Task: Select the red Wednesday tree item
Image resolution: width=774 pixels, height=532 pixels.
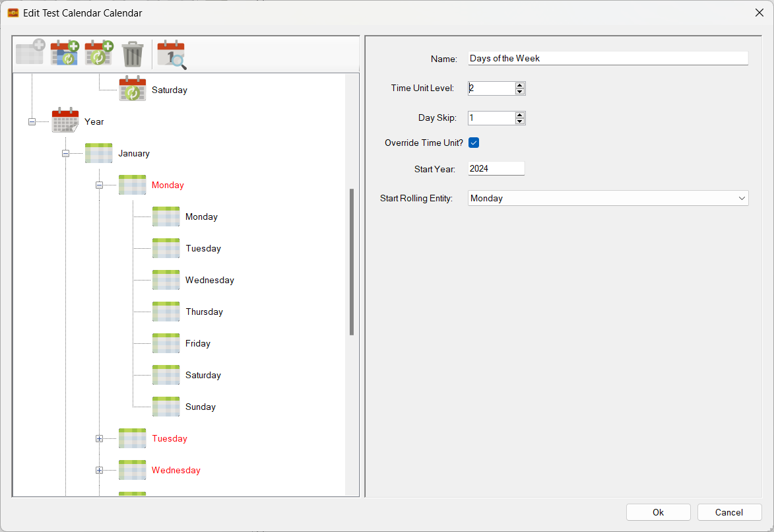Action: click(176, 470)
